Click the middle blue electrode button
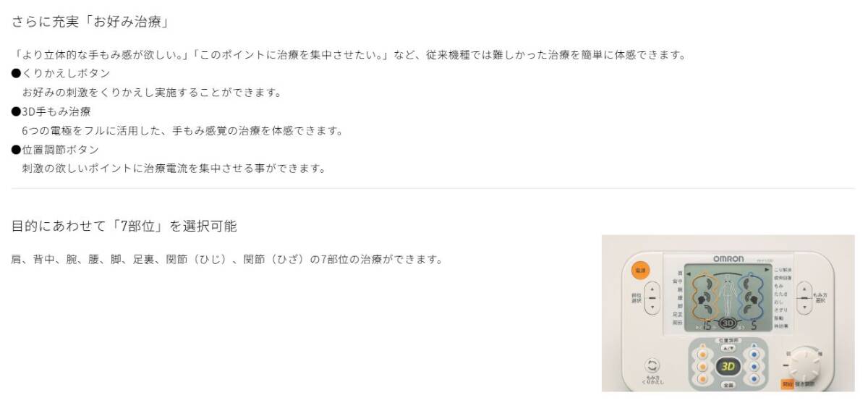 coord(754,367)
